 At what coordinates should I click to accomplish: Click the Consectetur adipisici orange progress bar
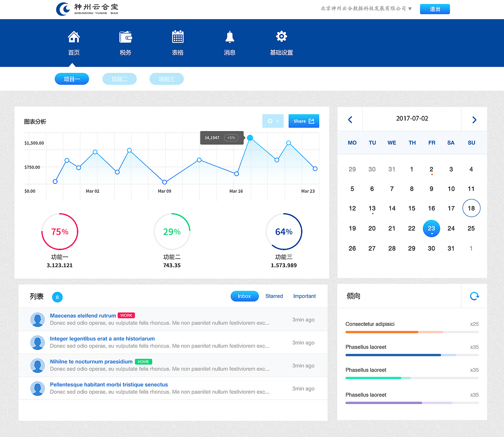pos(412,332)
